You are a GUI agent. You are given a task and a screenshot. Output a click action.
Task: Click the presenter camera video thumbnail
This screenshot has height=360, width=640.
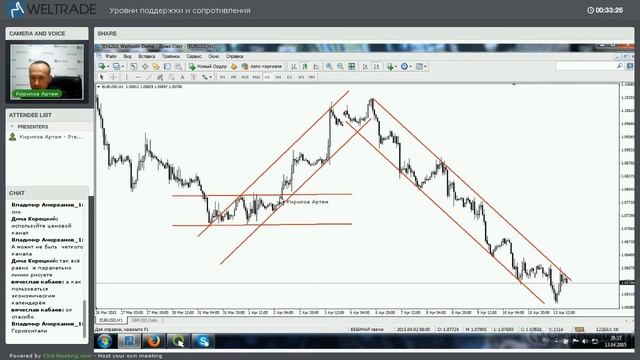[x=47, y=72]
